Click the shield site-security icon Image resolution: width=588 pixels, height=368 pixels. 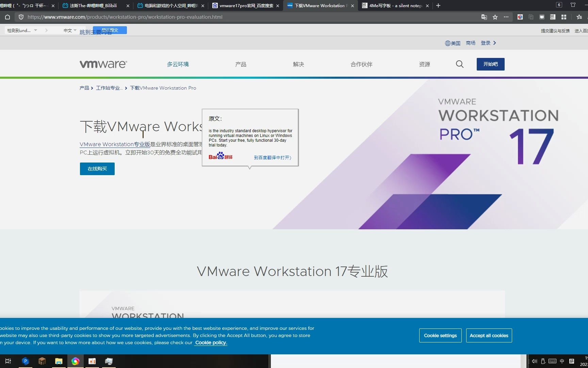[21, 17]
